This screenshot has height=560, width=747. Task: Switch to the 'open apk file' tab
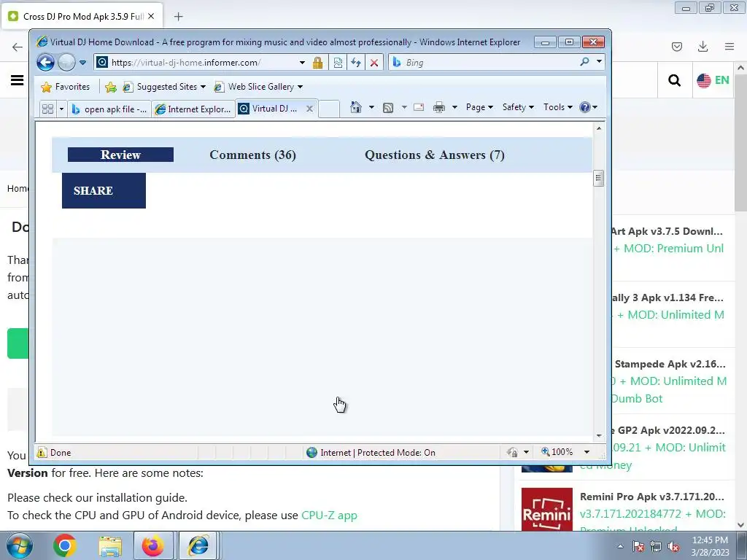[109, 109]
